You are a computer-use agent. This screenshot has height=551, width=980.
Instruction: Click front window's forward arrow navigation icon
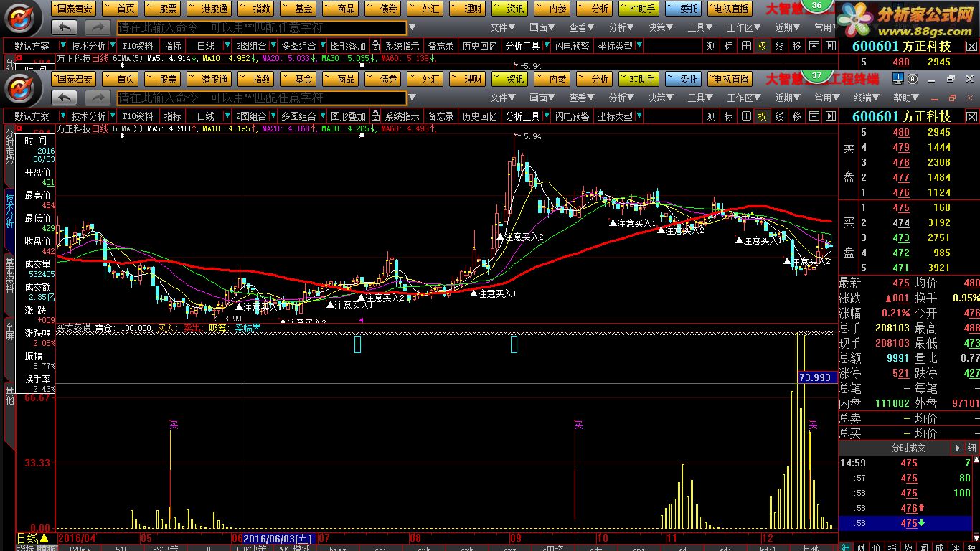[x=98, y=97]
